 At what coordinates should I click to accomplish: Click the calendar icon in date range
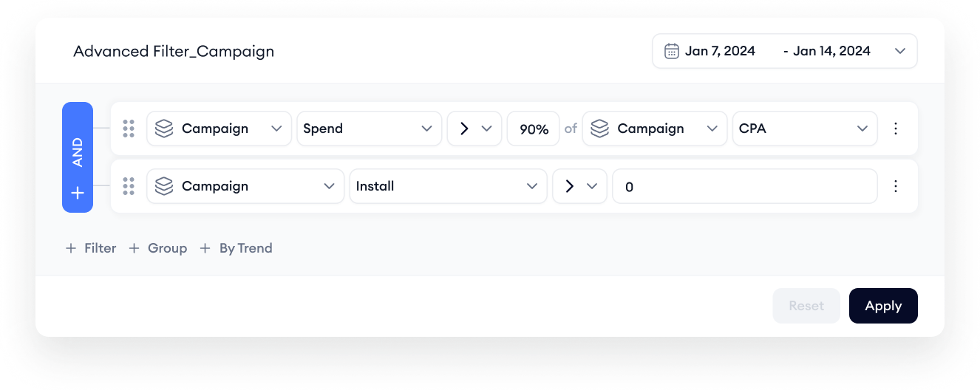click(x=671, y=52)
